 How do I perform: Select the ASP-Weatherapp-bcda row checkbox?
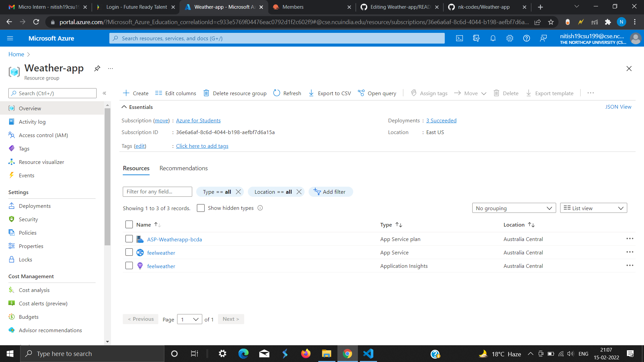pyautogui.click(x=129, y=239)
